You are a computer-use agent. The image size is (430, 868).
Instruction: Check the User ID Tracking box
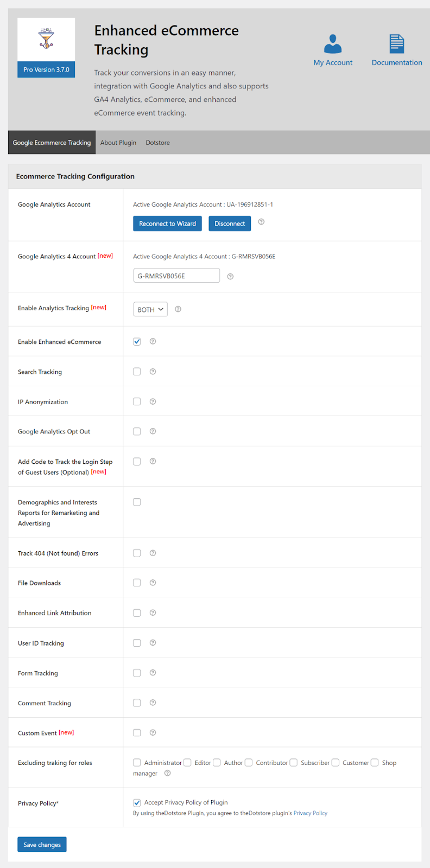[137, 643]
